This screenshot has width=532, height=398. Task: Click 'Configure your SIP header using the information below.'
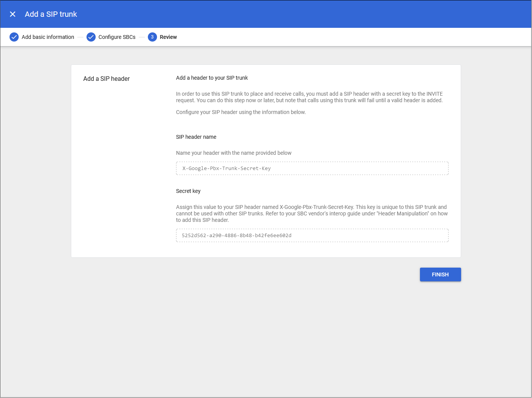[241, 112]
